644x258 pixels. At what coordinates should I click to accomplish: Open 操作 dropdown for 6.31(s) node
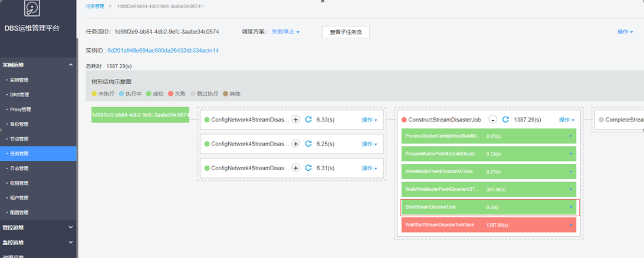point(369,168)
